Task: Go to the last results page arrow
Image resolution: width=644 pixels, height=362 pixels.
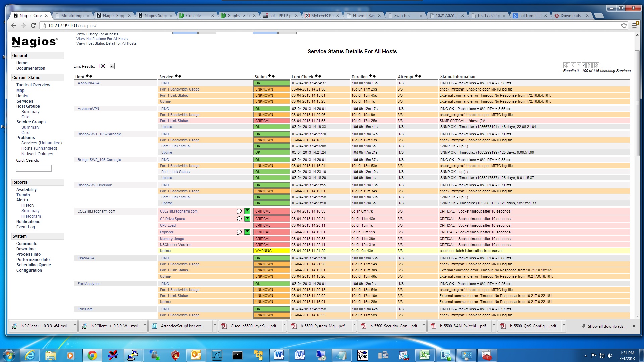Action: tap(596, 65)
